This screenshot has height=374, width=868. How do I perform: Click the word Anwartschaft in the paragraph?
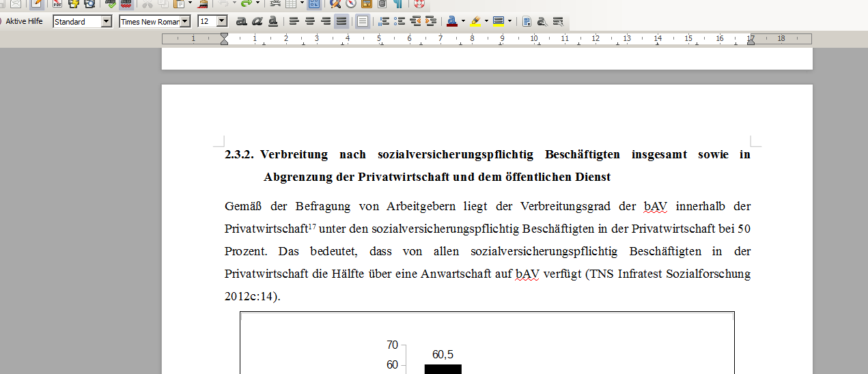pos(456,274)
